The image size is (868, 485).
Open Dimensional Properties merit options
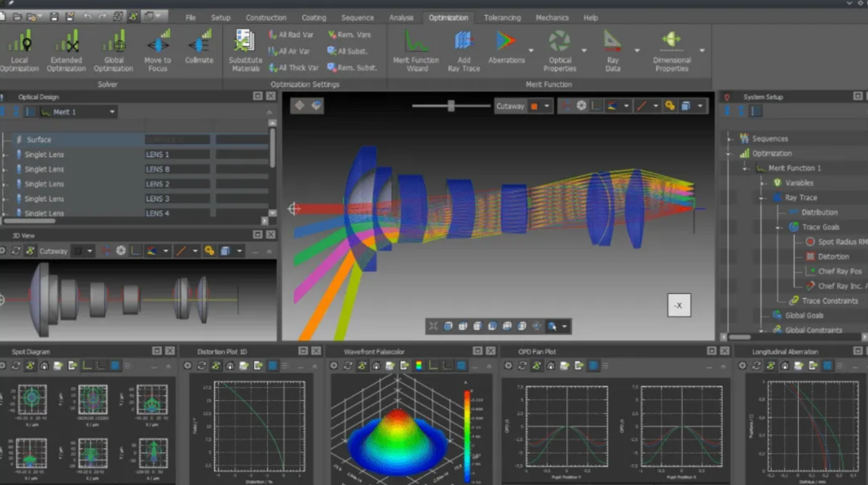click(672, 51)
